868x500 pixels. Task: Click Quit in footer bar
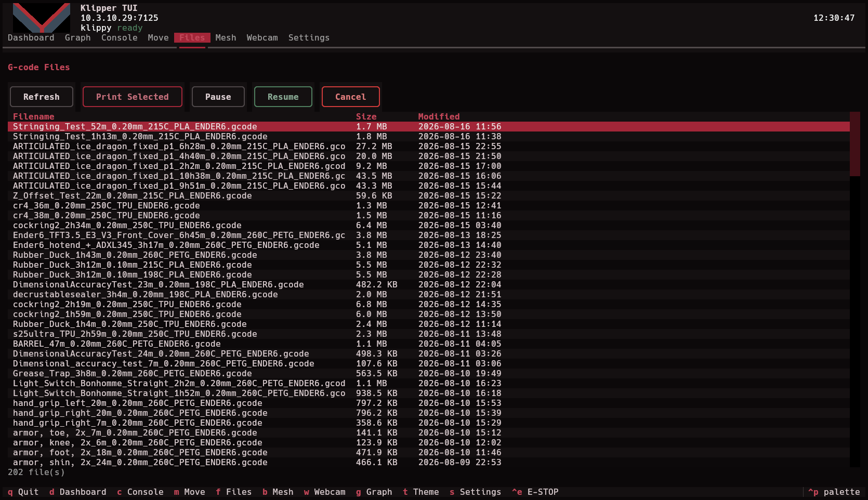23,492
